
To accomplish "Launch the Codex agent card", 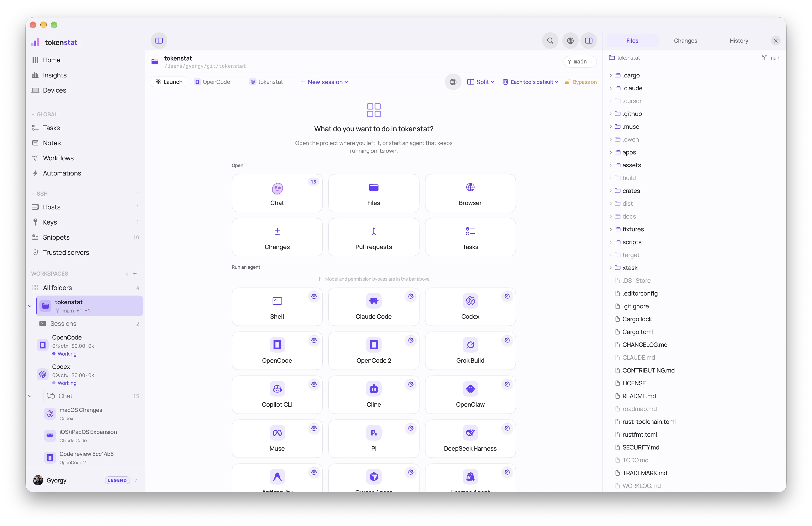I will point(470,307).
